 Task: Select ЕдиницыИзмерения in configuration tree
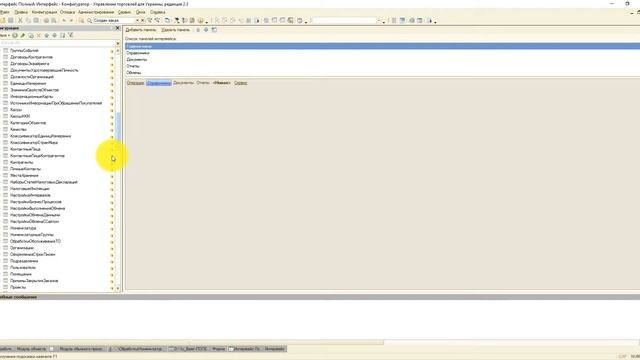point(28,83)
